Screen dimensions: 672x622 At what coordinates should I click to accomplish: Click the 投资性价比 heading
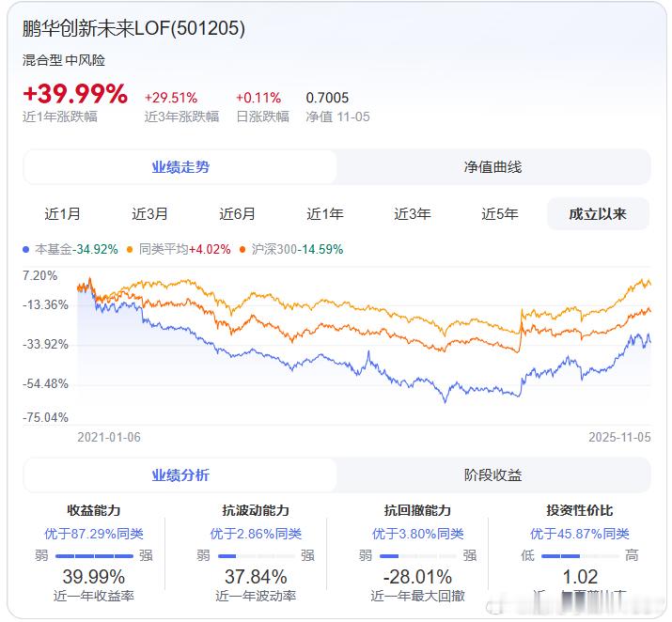580,510
